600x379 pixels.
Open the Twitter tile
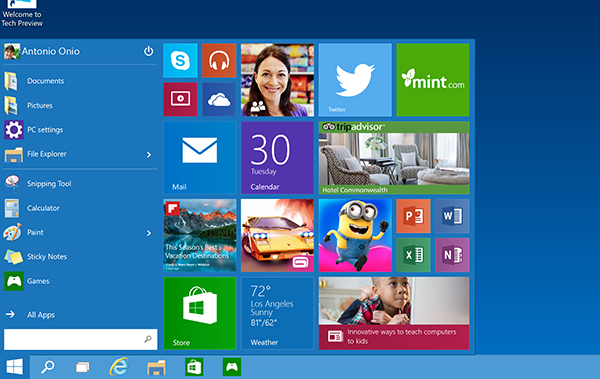click(x=355, y=80)
